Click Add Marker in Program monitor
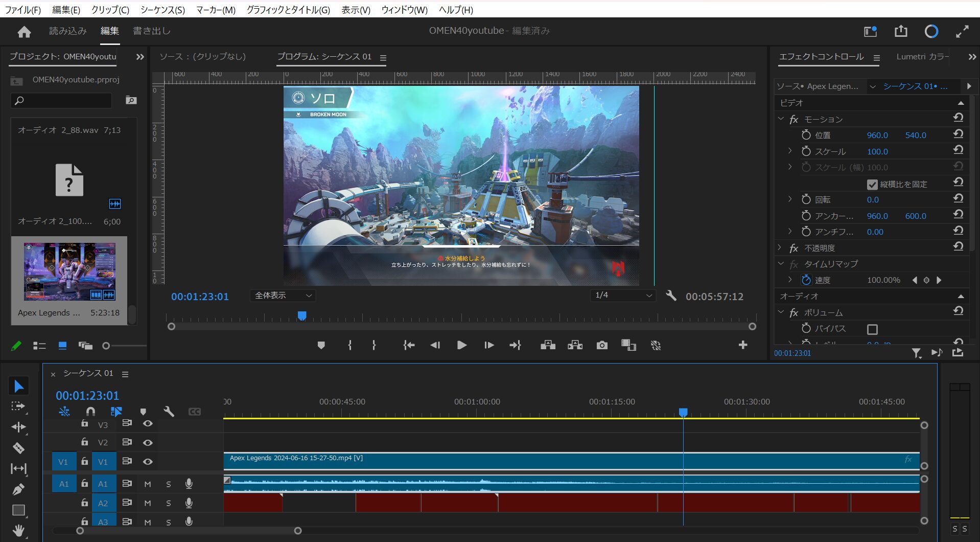Viewport: 980px width, 542px height. tap(321, 346)
